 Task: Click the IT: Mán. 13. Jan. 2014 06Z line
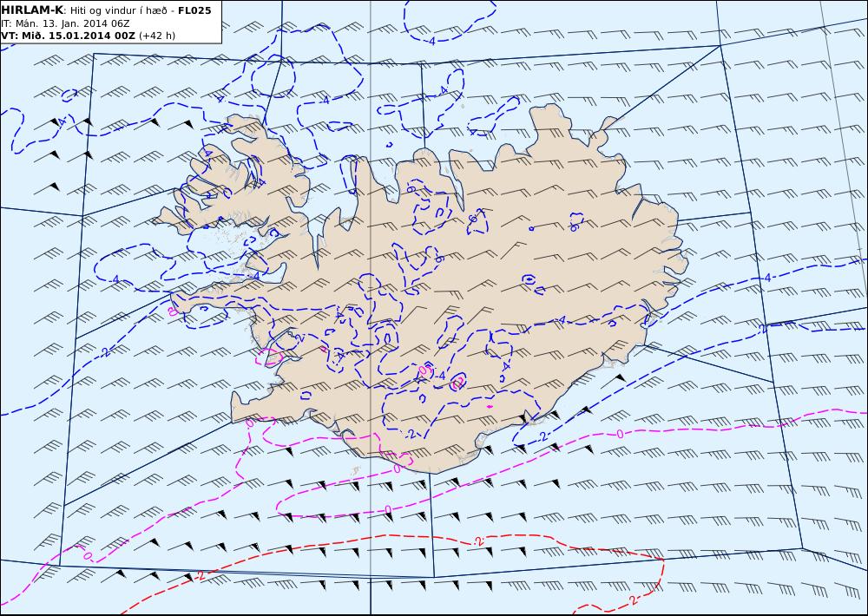(65, 23)
